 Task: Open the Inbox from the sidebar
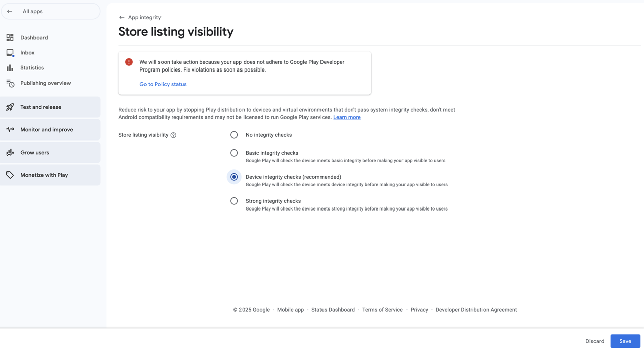(x=10, y=52)
